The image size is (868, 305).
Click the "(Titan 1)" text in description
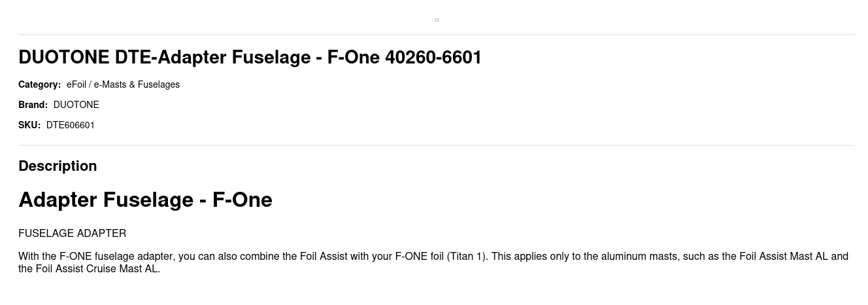pos(467,257)
